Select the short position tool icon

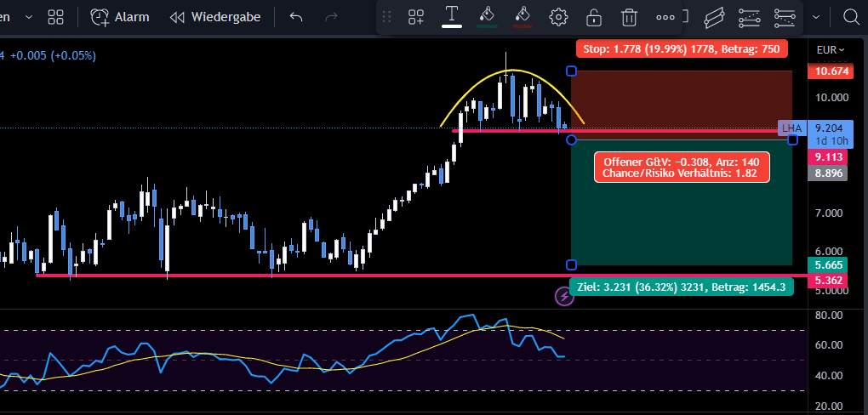(x=784, y=17)
